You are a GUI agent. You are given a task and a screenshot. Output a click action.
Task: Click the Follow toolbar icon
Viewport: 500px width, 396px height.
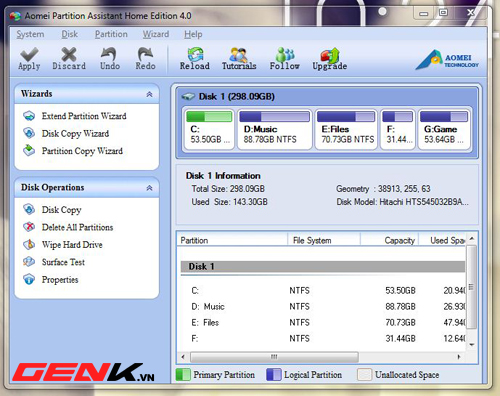(285, 54)
